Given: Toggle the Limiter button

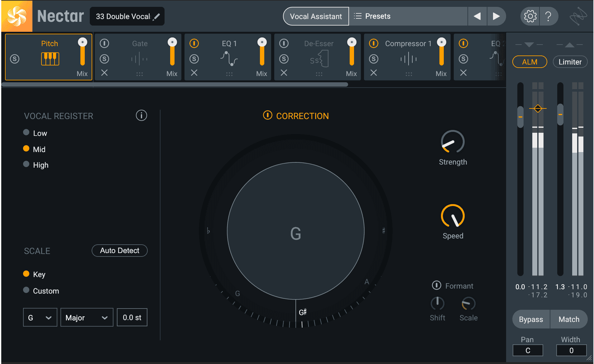Looking at the screenshot, I should click(570, 62).
